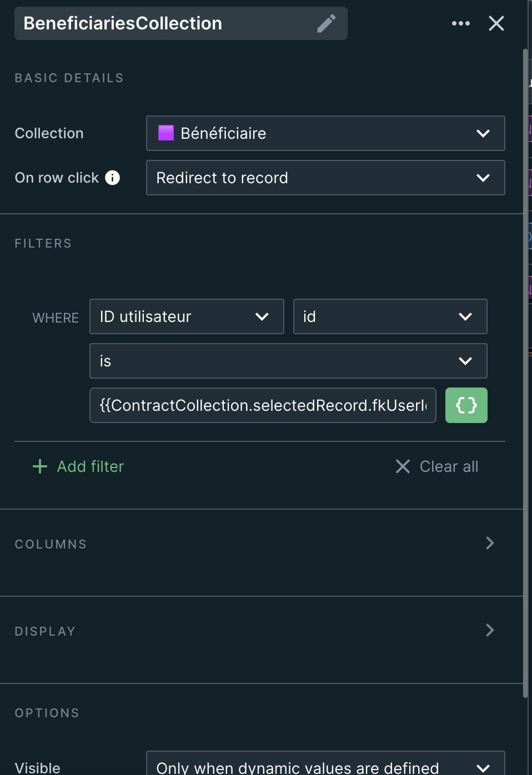Open the Redirect to record dropdown
The height and width of the screenshot is (775, 532).
(325, 178)
